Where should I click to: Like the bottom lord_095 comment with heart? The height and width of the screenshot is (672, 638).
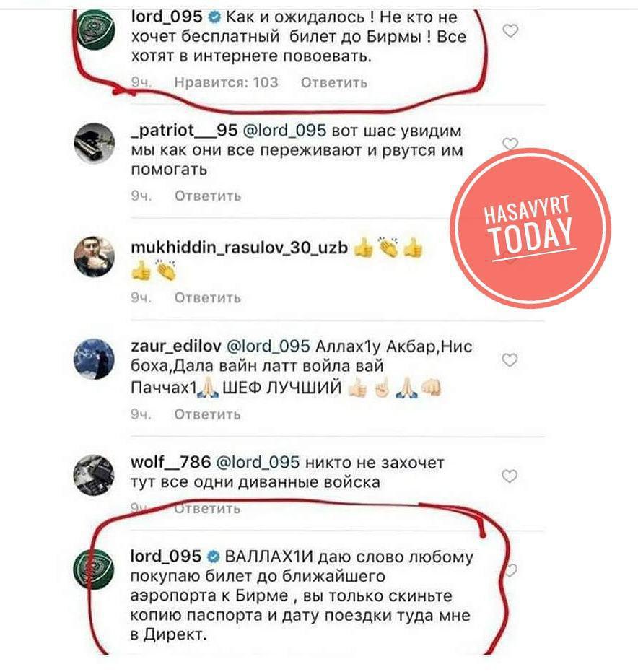(x=511, y=570)
